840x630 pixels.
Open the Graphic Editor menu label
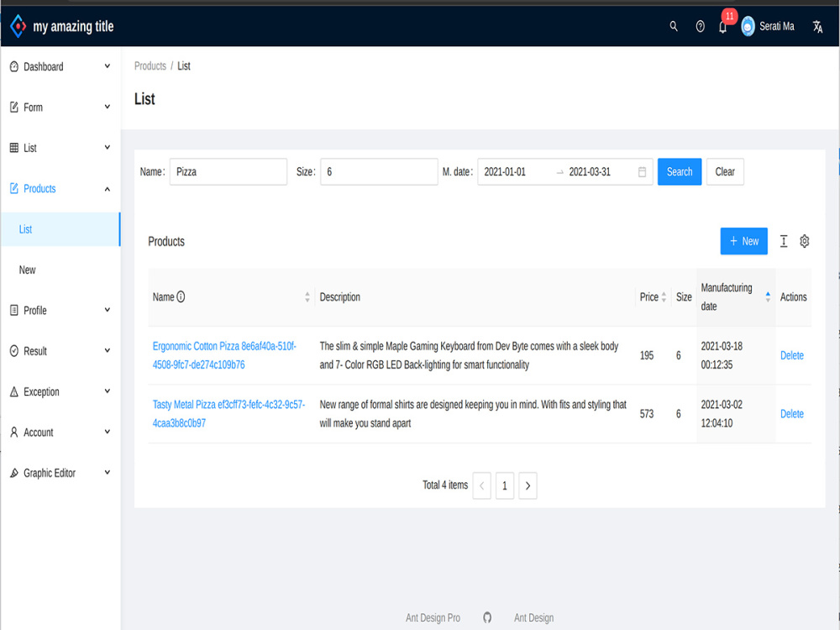(x=50, y=473)
